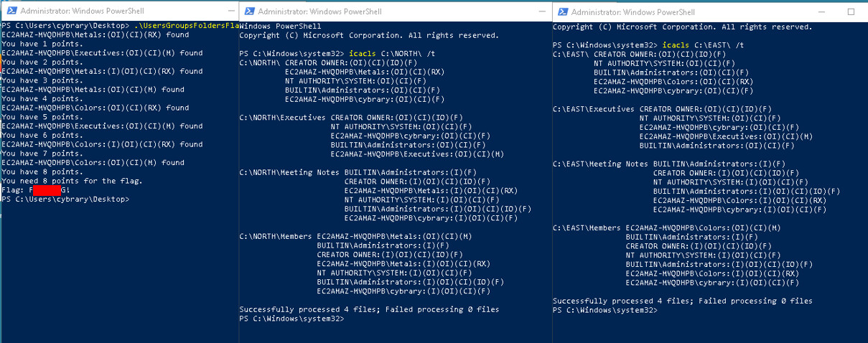Click the empty Desktop prompt in left window
868x343 pixels.
[65, 199]
